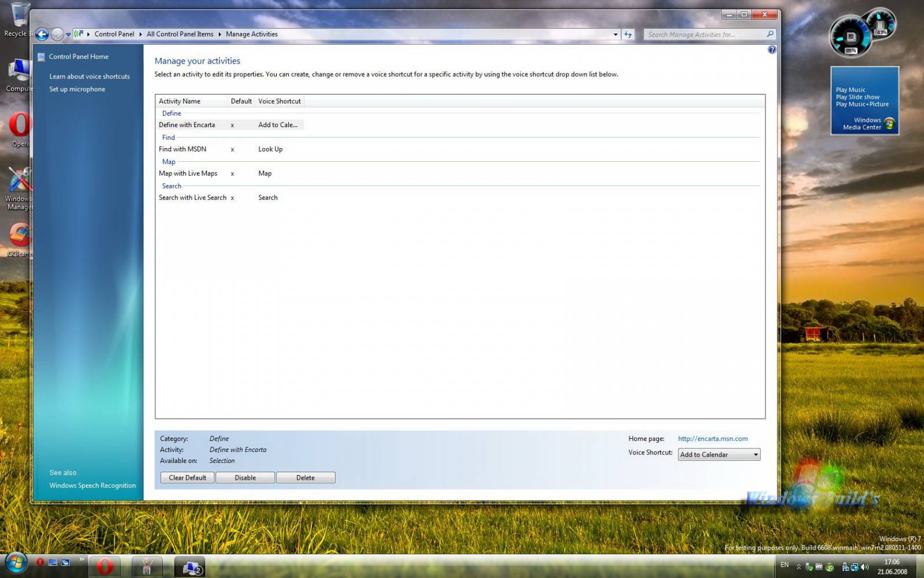Click the volume speaker tray icon
This screenshot has height=578, width=924.
coord(865,567)
